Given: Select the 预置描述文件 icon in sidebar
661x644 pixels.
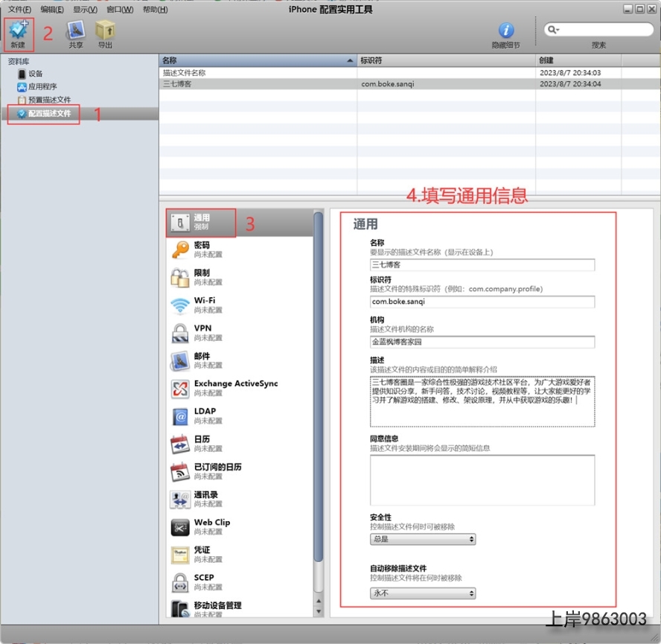Looking at the screenshot, I should (22, 100).
